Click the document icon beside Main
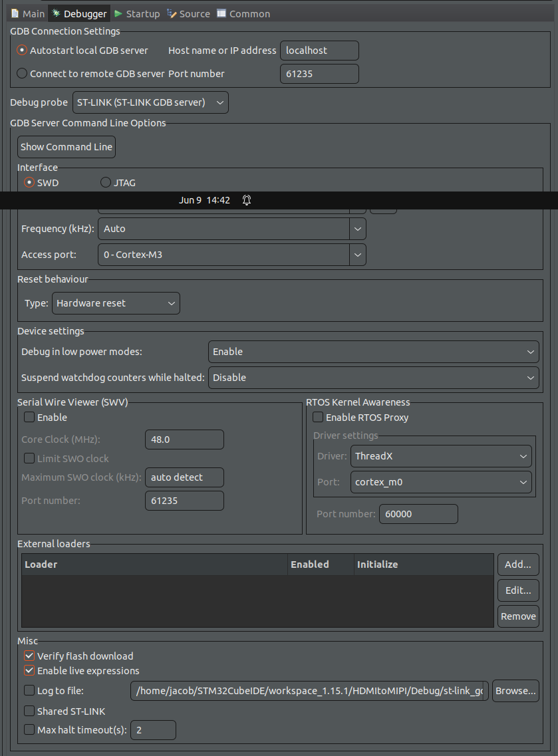The height and width of the screenshot is (756, 558). click(x=13, y=13)
